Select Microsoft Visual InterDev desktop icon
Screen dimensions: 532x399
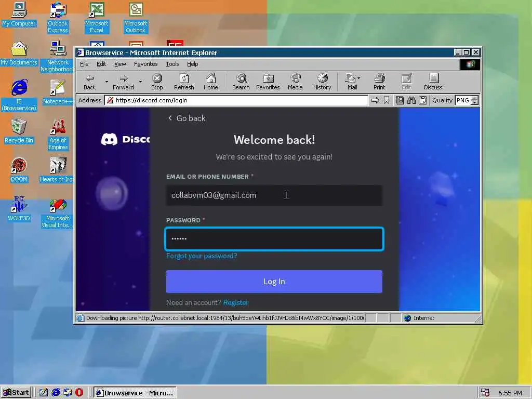(57, 214)
